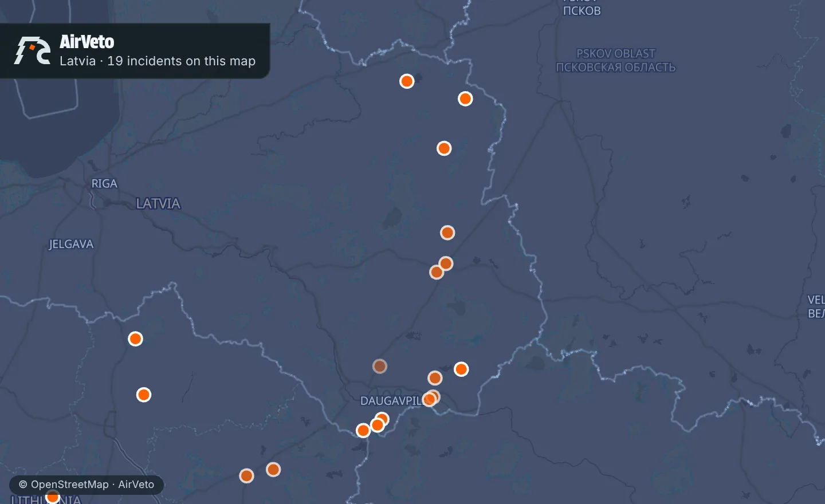Click the LATVIA country label

[158, 203]
